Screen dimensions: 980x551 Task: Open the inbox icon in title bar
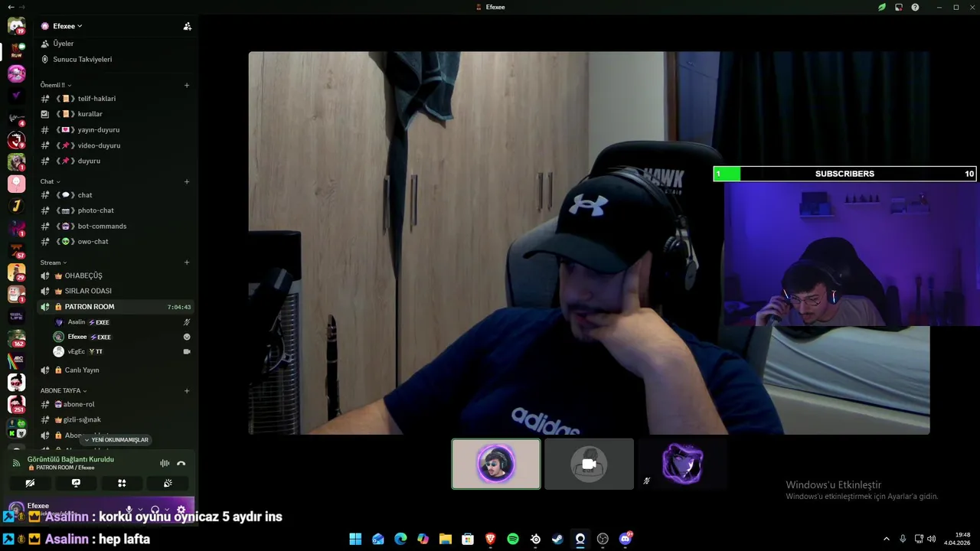point(899,7)
